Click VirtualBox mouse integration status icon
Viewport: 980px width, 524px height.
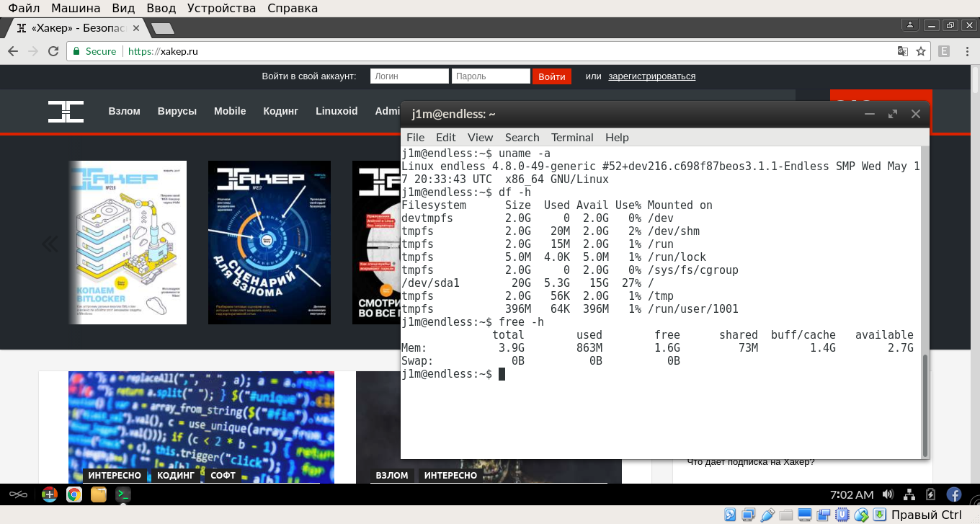(x=861, y=515)
